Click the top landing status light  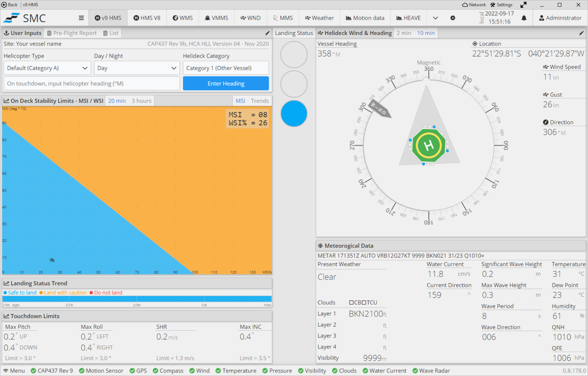coord(294,55)
